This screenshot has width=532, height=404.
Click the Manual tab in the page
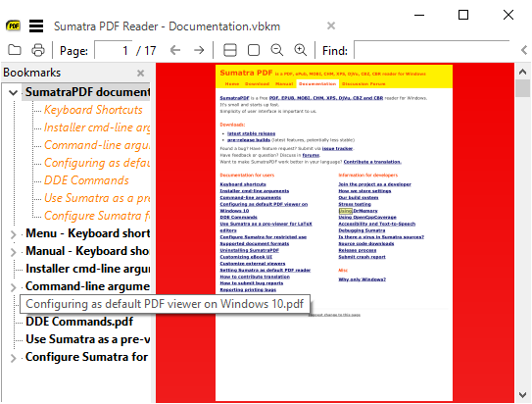coord(284,84)
